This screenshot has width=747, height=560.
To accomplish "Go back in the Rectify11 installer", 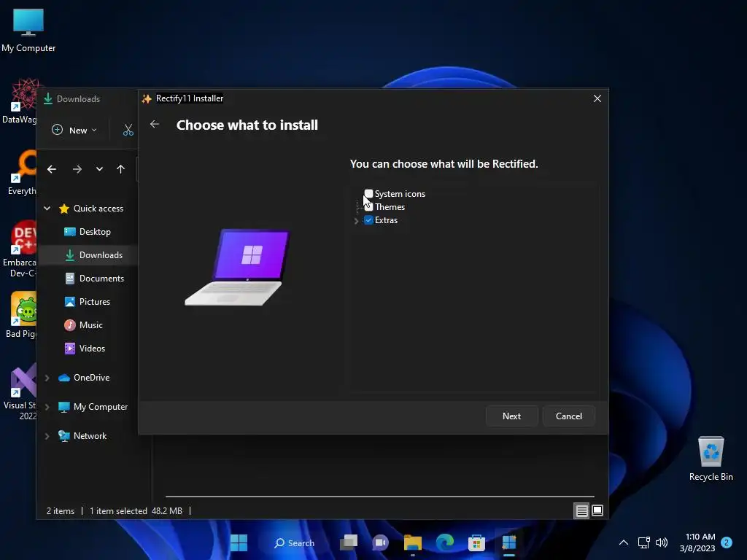I will click(155, 124).
